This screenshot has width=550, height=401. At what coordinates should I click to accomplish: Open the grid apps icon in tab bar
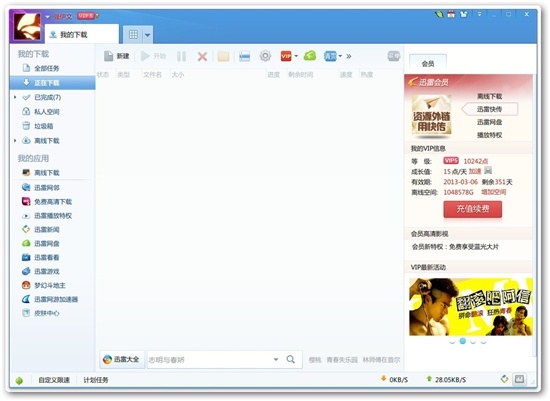pyautogui.click(x=133, y=34)
